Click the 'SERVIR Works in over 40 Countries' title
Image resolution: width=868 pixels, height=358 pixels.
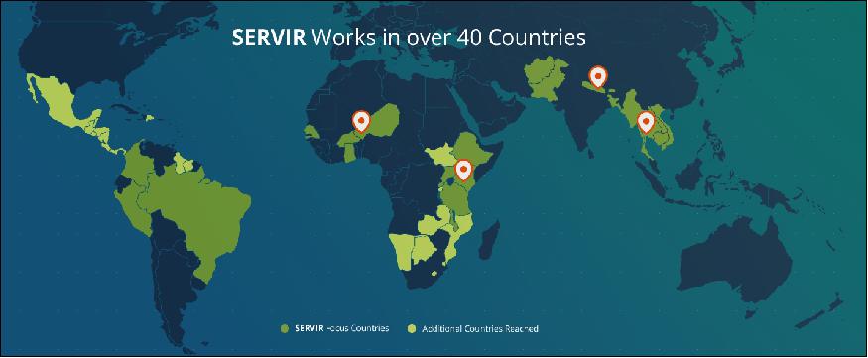[409, 38]
